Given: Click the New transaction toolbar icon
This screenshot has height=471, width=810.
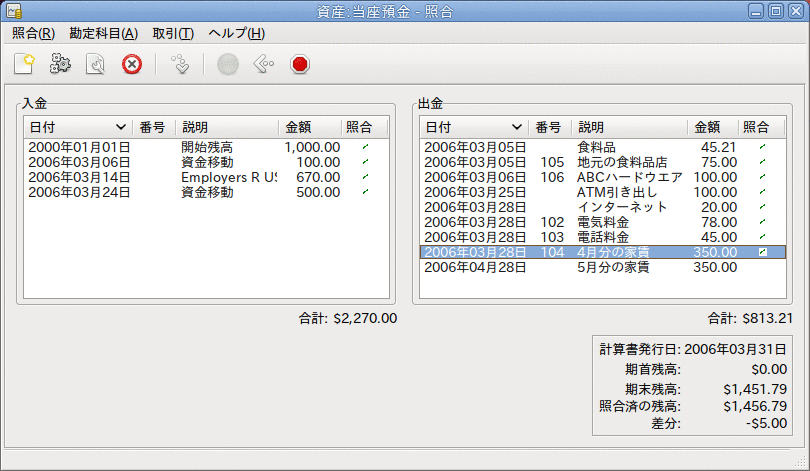Looking at the screenshot, I should 24,65.
